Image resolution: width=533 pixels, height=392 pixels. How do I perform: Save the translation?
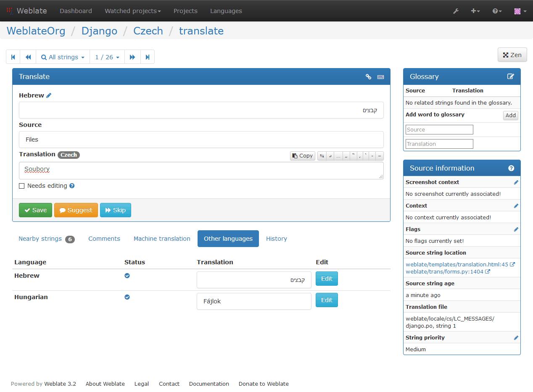point(36,210)
